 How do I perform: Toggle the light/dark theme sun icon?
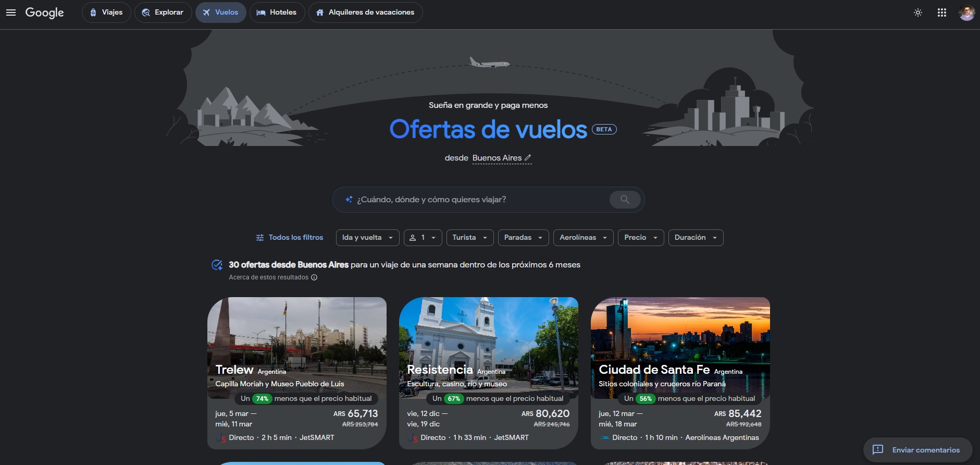918,13
